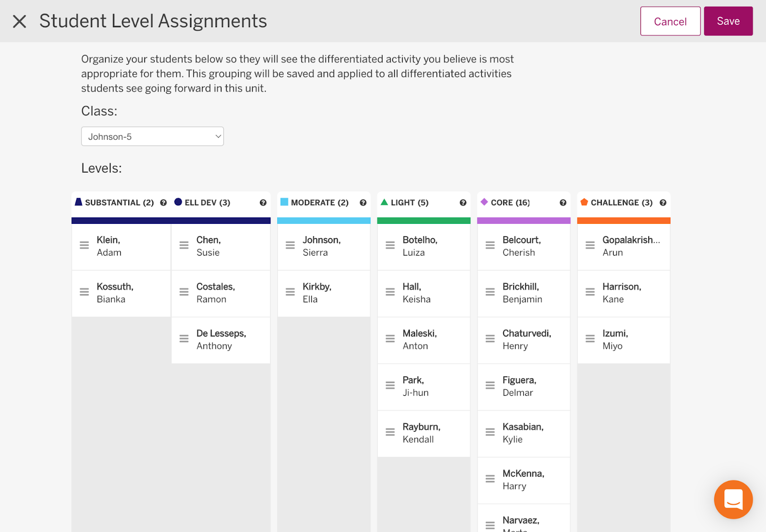Screen dimensions: 766x532
Task: Click the green triangle icon next to LIGHT
Action: [x=384, y=202]
